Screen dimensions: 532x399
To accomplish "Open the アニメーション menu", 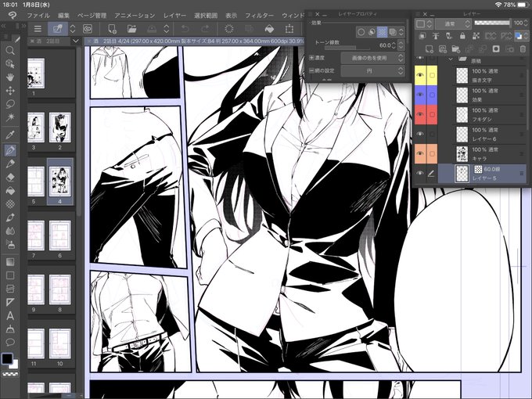I will click(x=135, y=16).
